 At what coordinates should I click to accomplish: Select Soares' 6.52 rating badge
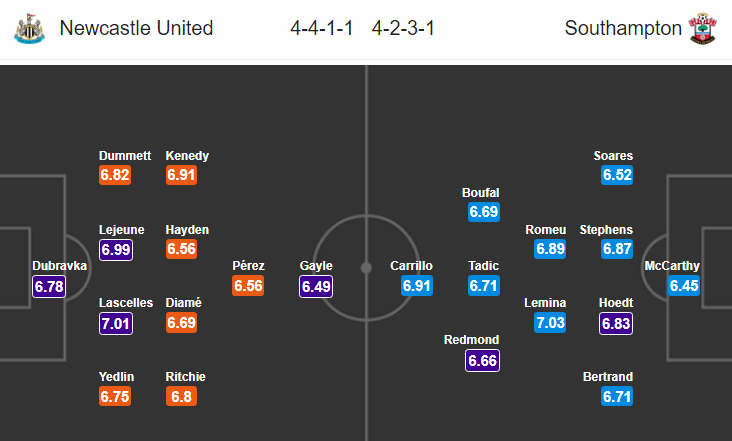pos(617,175)
